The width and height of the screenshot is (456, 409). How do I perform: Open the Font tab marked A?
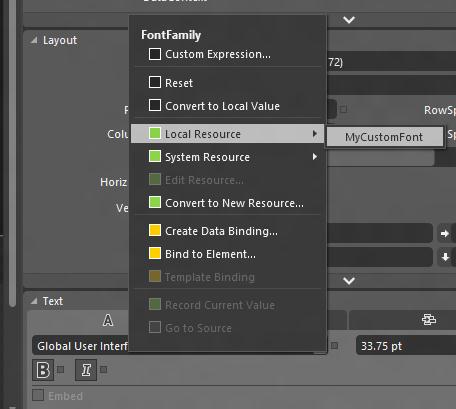pos(108,320)
